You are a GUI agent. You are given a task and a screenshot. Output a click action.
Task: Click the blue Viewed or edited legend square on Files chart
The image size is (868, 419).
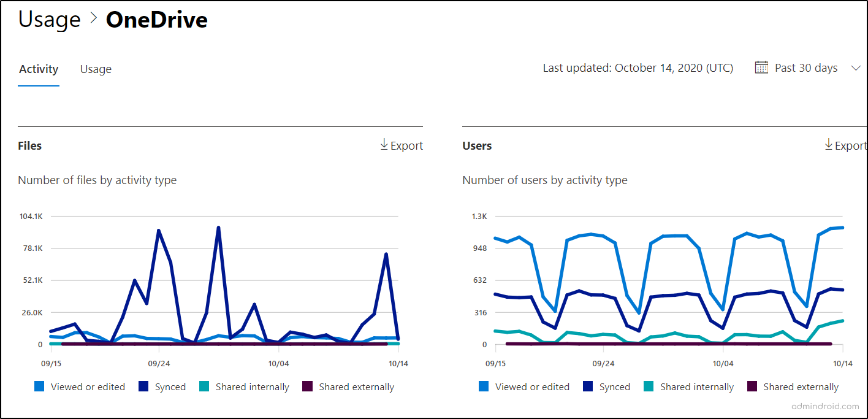point(39,386)
